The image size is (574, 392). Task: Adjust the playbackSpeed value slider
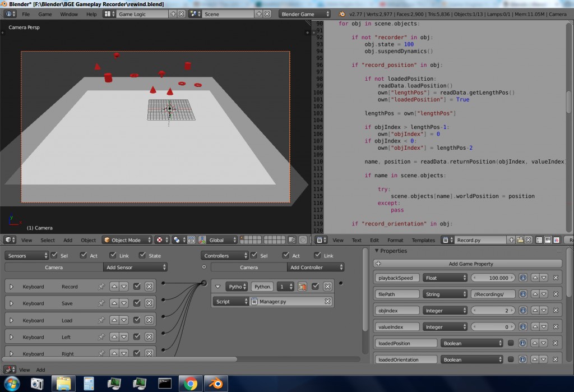click(493, 277)
